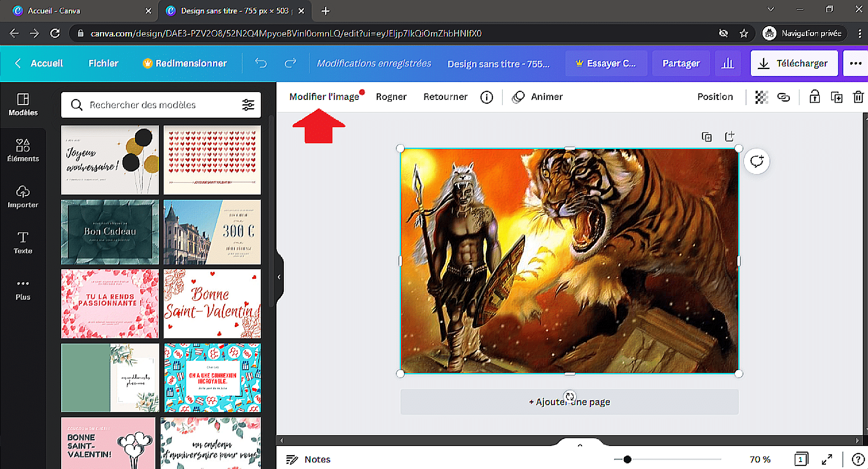Select the Rogner crop option

pos(391,97)
